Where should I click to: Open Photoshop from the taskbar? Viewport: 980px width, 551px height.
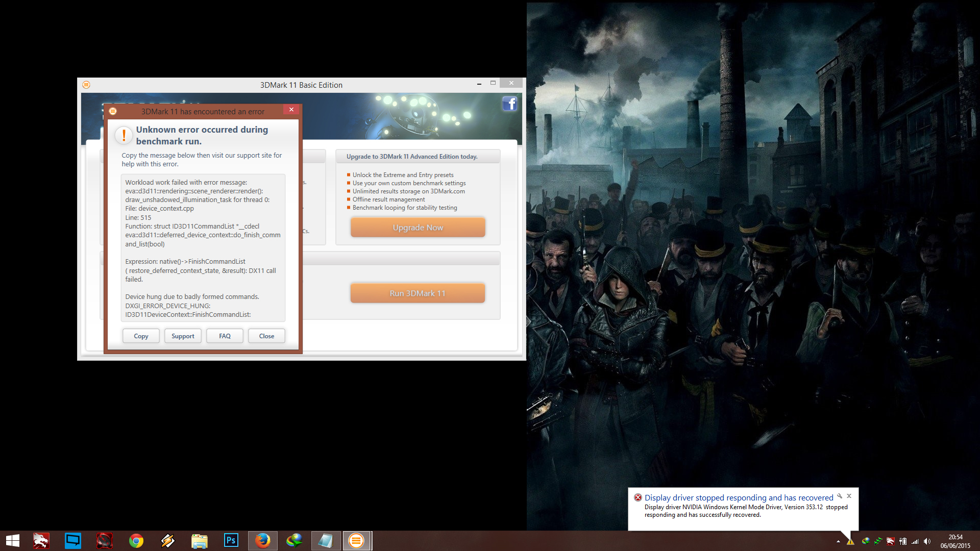pyautogui.click(x=231, y=540)
